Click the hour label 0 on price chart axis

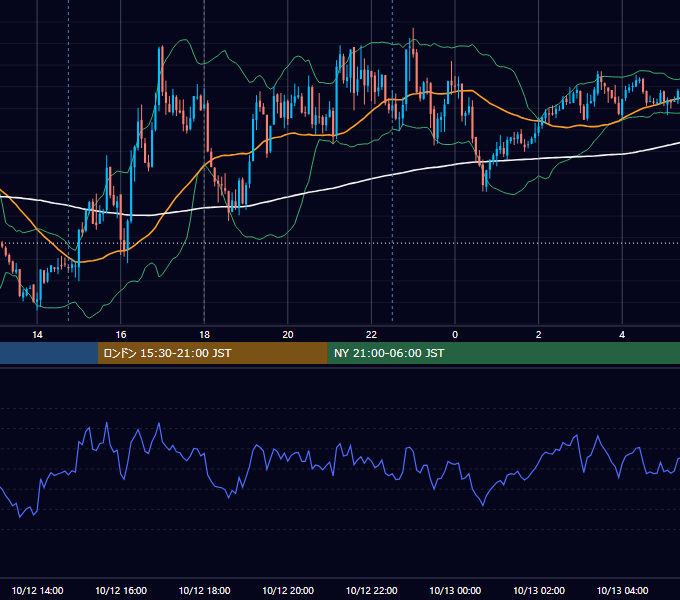click(455, 335)
